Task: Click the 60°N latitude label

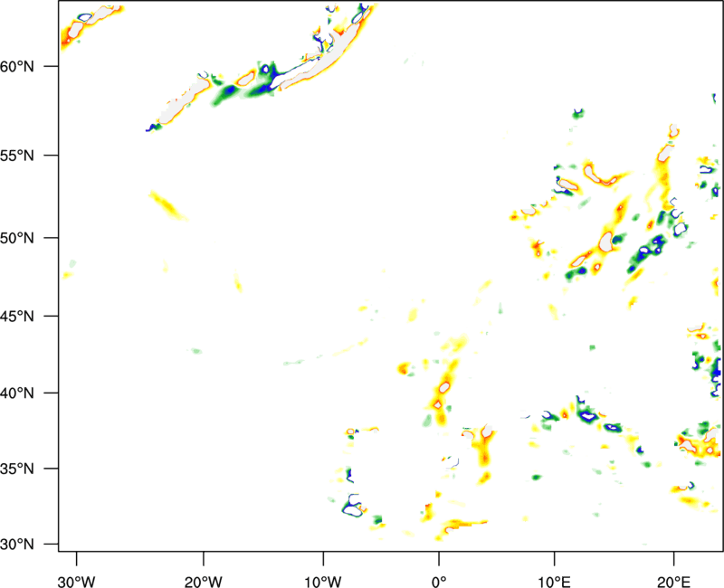Action: point(17,66)
